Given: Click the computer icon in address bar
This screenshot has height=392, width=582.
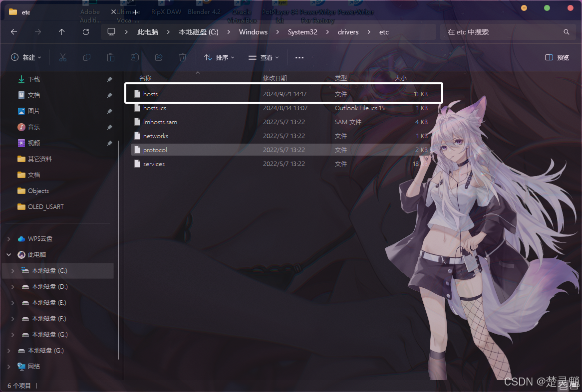Looking at the screenshot, I should point(111,32).
